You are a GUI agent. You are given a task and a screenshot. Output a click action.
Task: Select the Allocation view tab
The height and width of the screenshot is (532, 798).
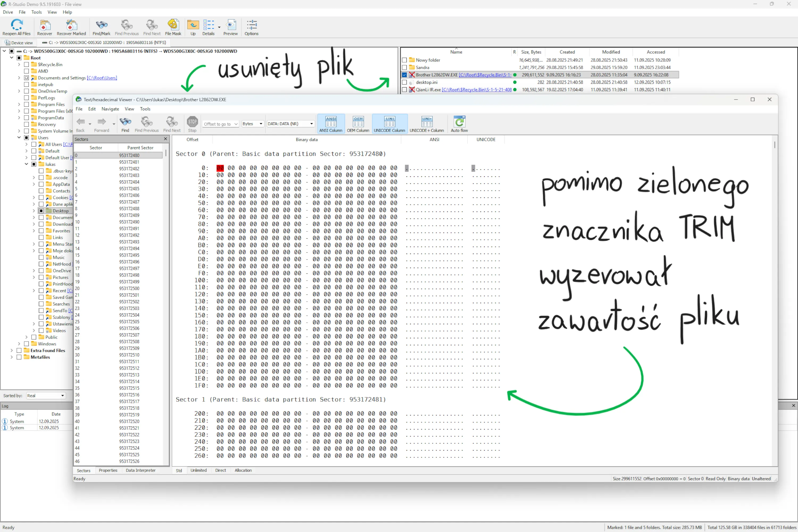(x=243, y=470)
